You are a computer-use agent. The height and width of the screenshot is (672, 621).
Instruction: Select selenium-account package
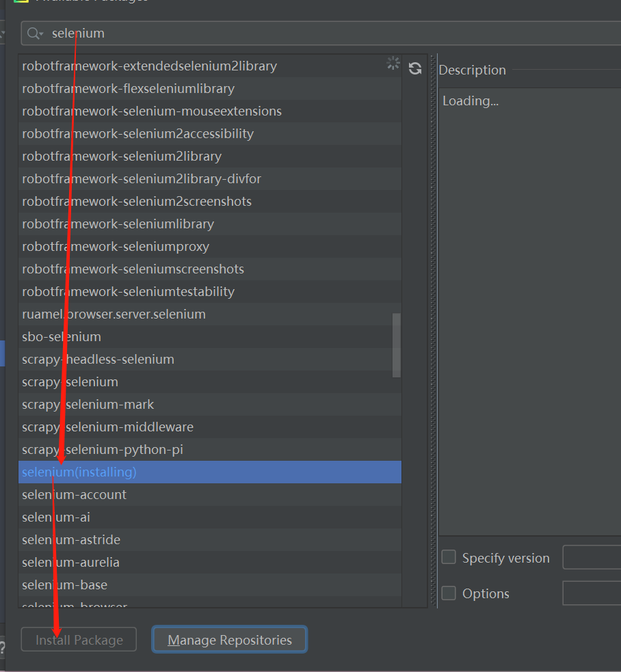pos(210,495)
